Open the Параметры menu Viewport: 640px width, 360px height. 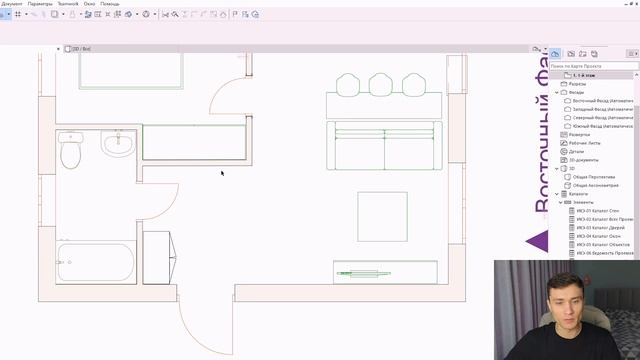point(40,4)
